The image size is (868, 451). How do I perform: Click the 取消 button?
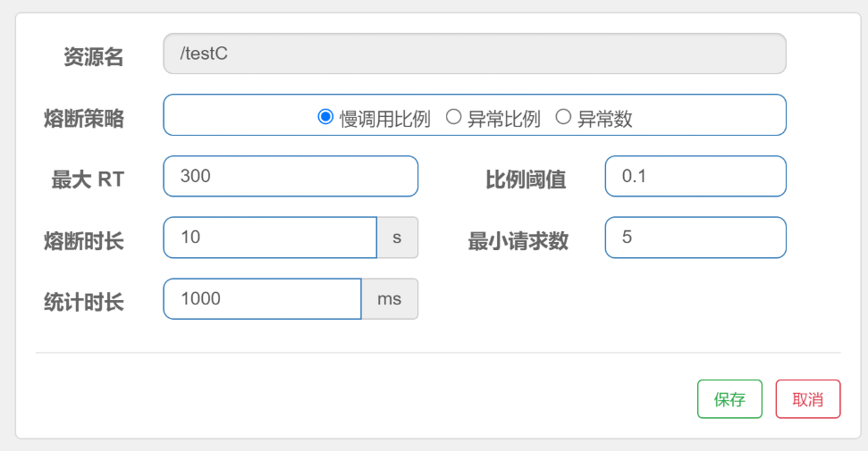coord(808,399)
